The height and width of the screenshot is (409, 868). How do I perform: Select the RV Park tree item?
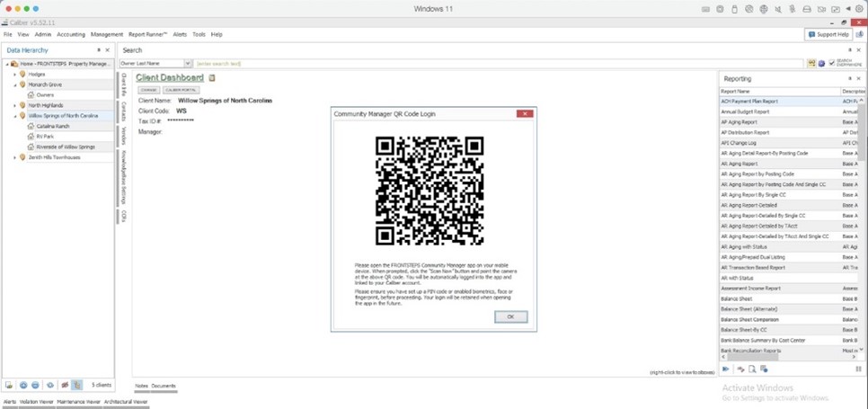[x=45, y=137]
